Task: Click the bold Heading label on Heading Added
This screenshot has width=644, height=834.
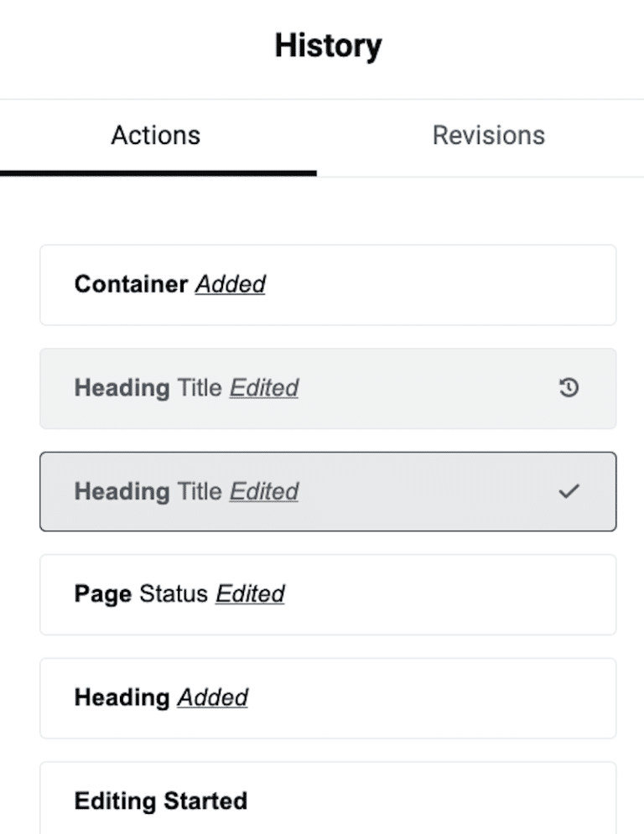Action: pyautogui.click(x=122, y=697)
